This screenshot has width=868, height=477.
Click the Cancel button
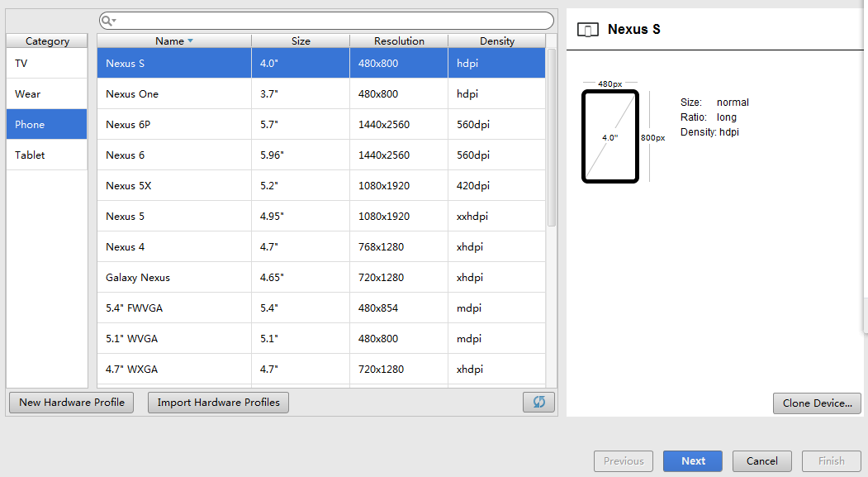tap(761, 461)
